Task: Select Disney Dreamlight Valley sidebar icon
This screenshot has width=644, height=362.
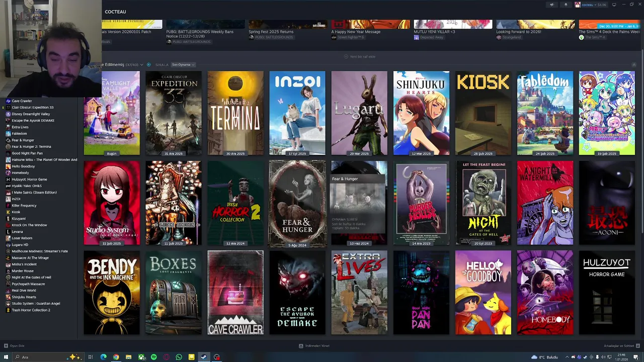Action: coord(8,114)
